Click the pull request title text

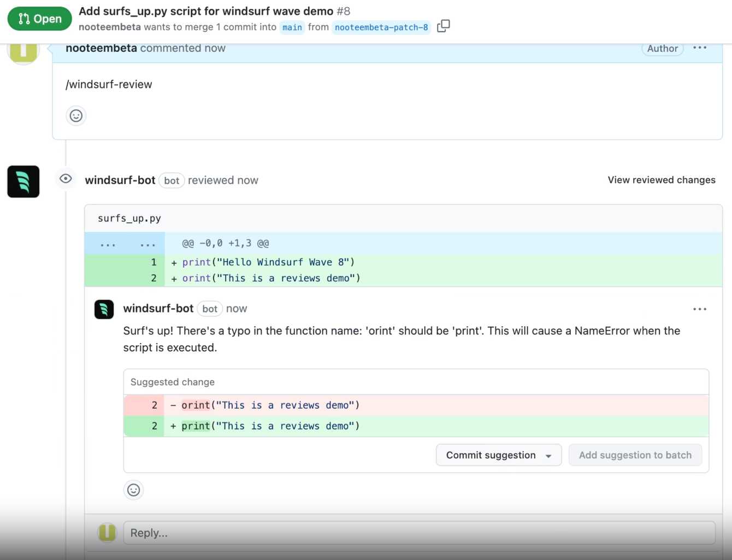point(206,11)
